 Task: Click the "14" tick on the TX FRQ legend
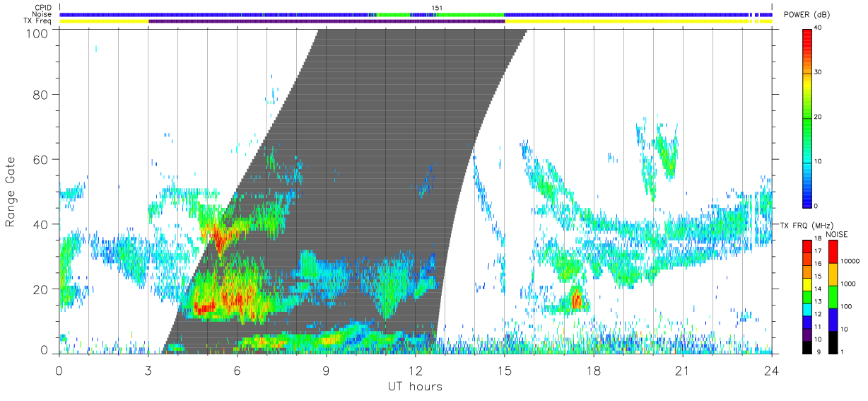pyautogui.click(x=819, y=289)
